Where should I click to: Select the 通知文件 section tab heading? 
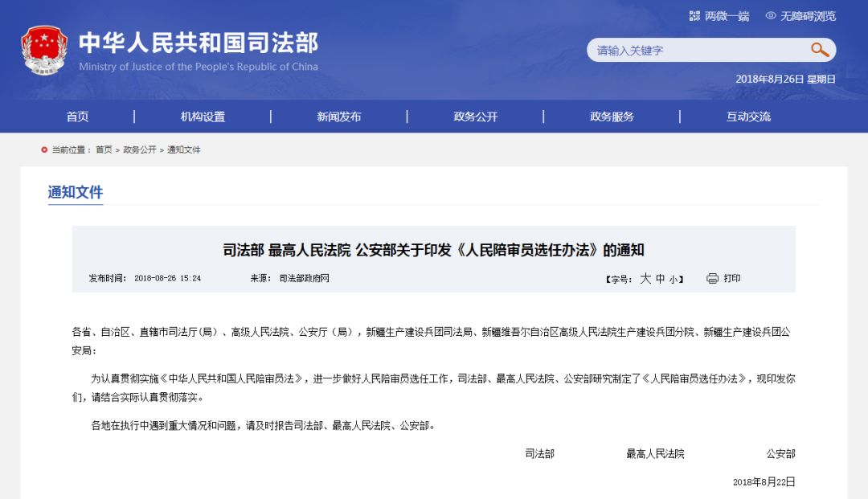coord(76,192)
